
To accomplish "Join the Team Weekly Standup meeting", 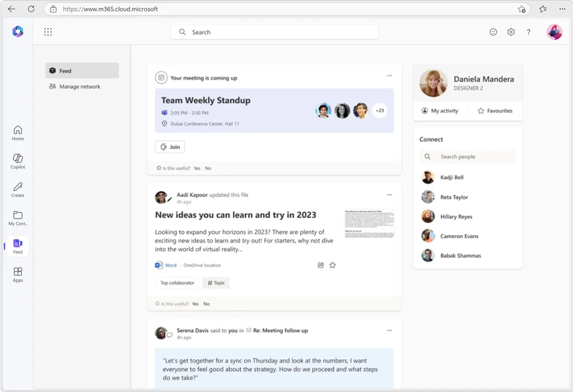I will (x=169, y=146).
